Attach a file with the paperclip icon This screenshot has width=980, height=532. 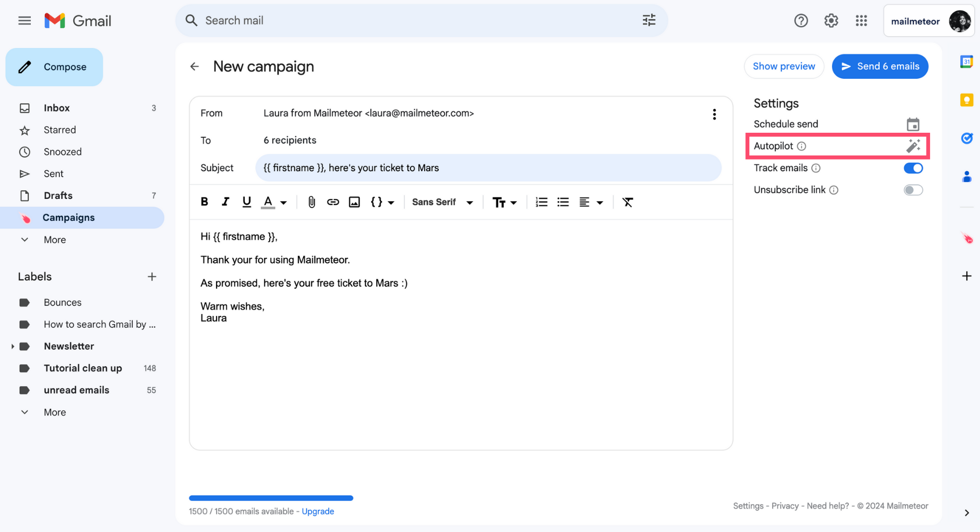pyautogui.click(x=312, y=202)
